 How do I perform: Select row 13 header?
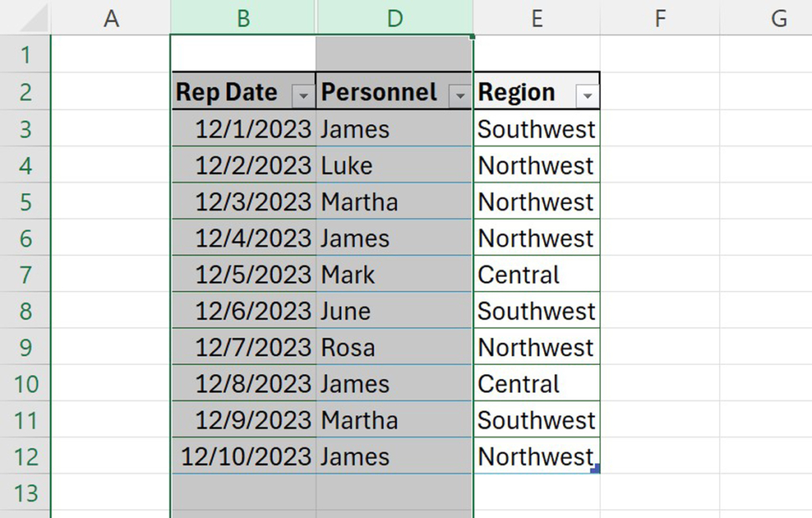click(x=25, y=492)
